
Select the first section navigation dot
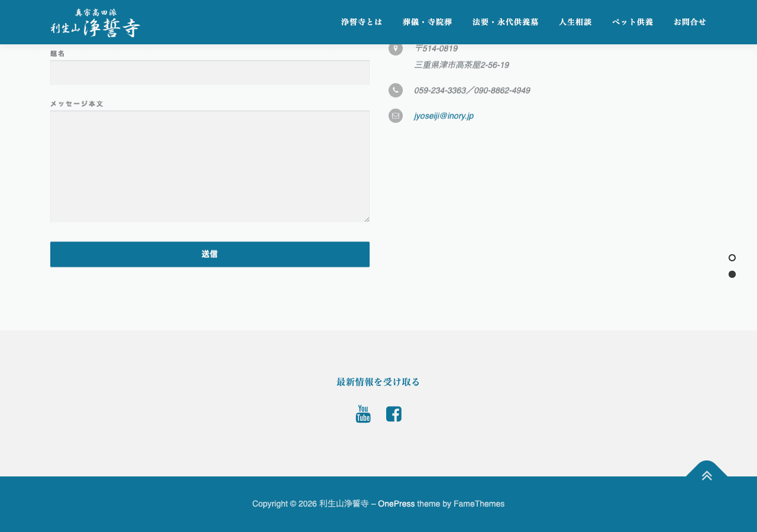pos(732,258)
